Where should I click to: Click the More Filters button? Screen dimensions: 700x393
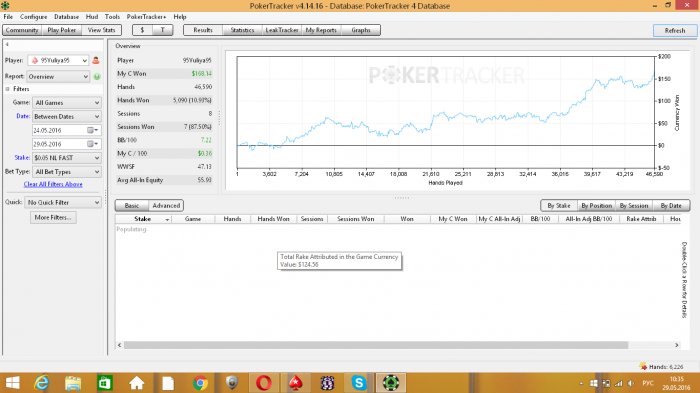(53, 217)
